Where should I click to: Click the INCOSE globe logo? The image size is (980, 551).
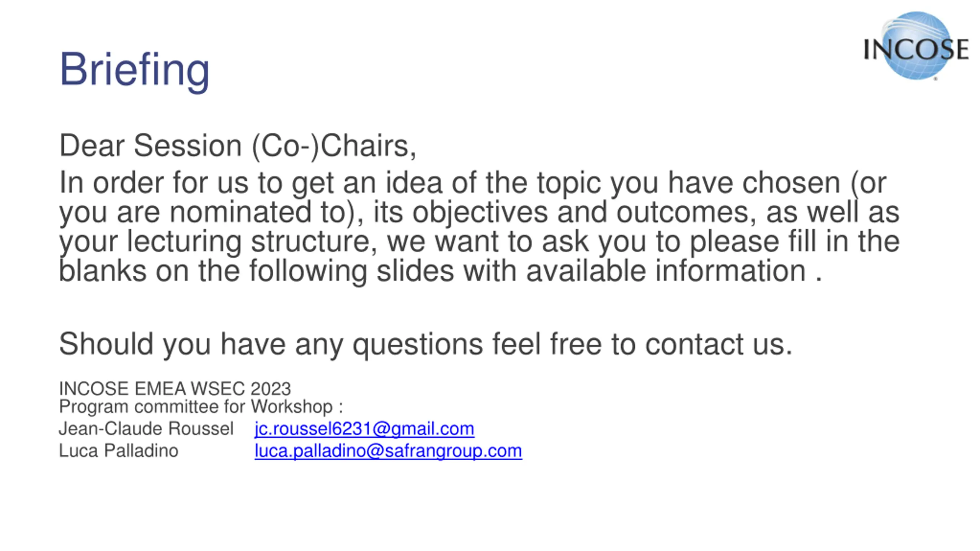tap(916, 46)
